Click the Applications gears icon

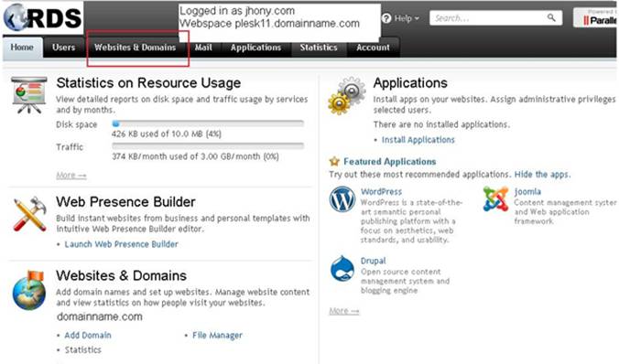click(347, 95)
